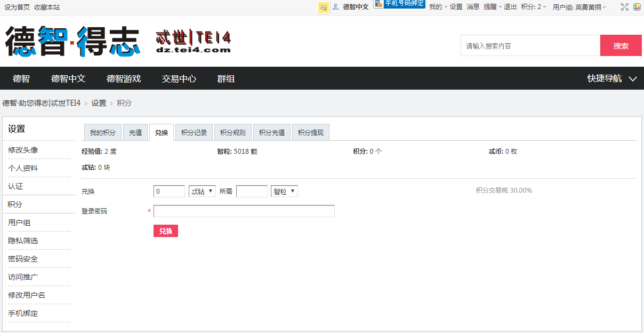Open the 交易中心 navigation menu
The height and width of the screenshot is (333, 644).
click(179, 78)
